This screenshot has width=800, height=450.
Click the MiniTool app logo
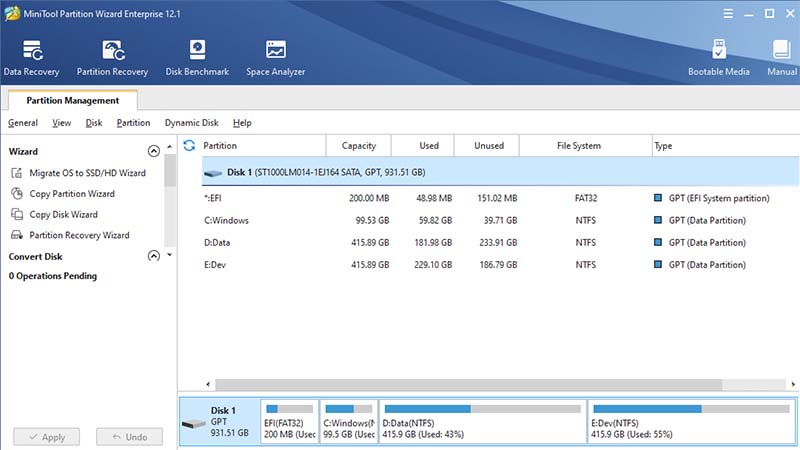[x=12, y=13]
